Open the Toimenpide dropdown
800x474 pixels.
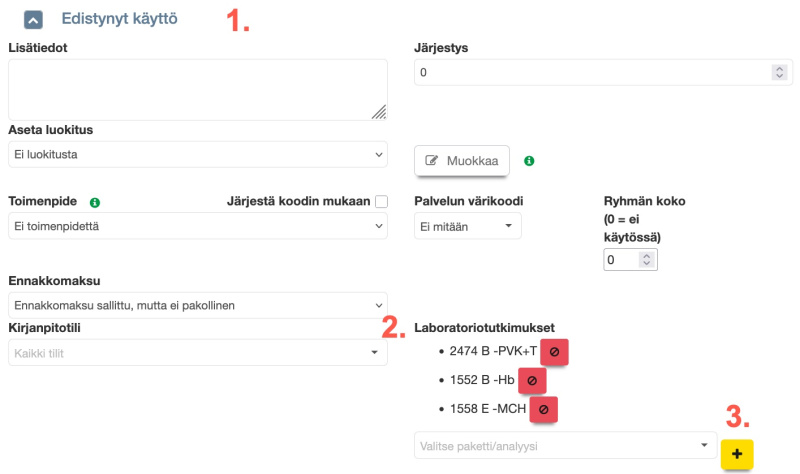coord(197,227)
